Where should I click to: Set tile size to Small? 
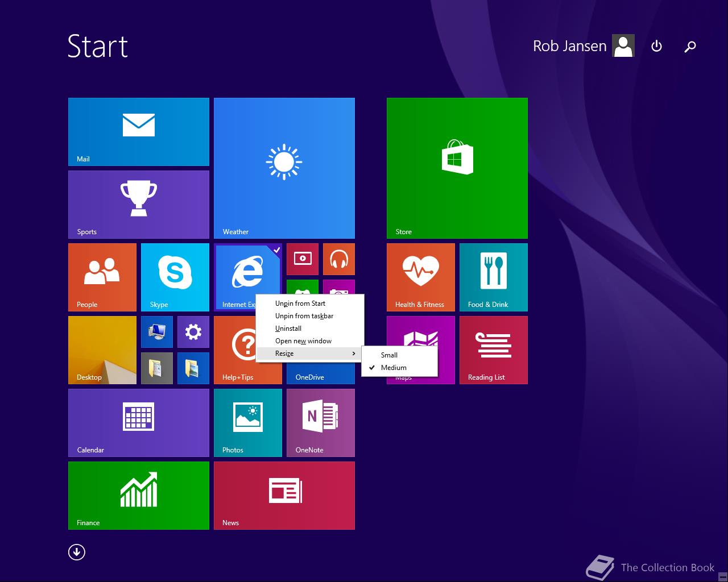[400, 355]
